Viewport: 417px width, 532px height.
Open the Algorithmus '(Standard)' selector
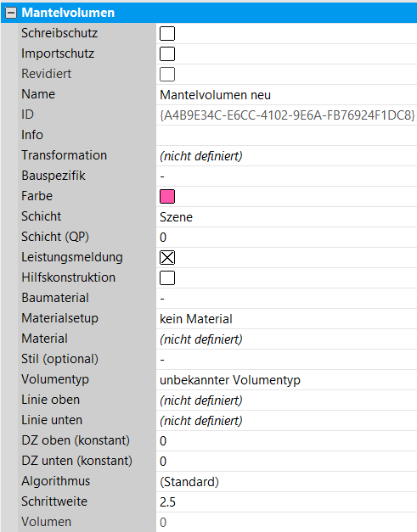click(286, 481)
